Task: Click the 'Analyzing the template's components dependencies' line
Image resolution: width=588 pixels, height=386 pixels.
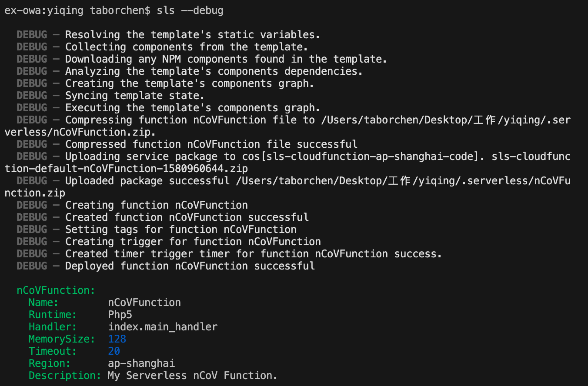Action: pyautogui.click(x=214, y=71)
